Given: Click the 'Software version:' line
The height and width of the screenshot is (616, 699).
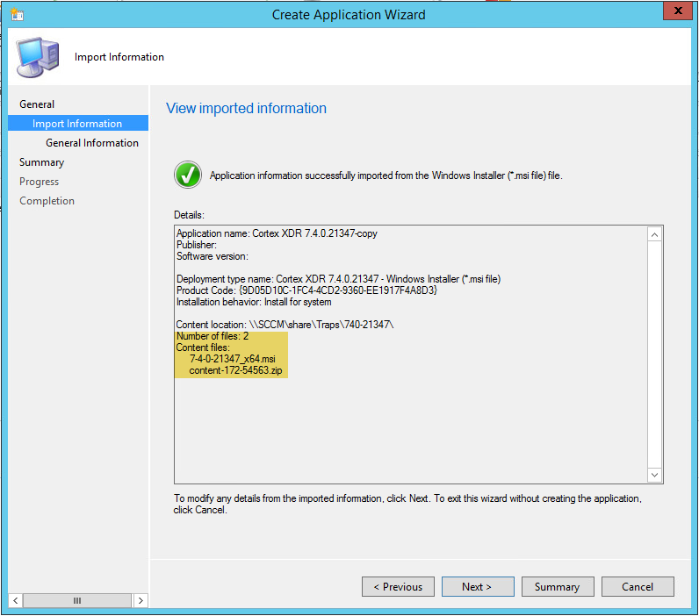Looking at the screenshot, I should pyautogui.click(x=213, y=256).
